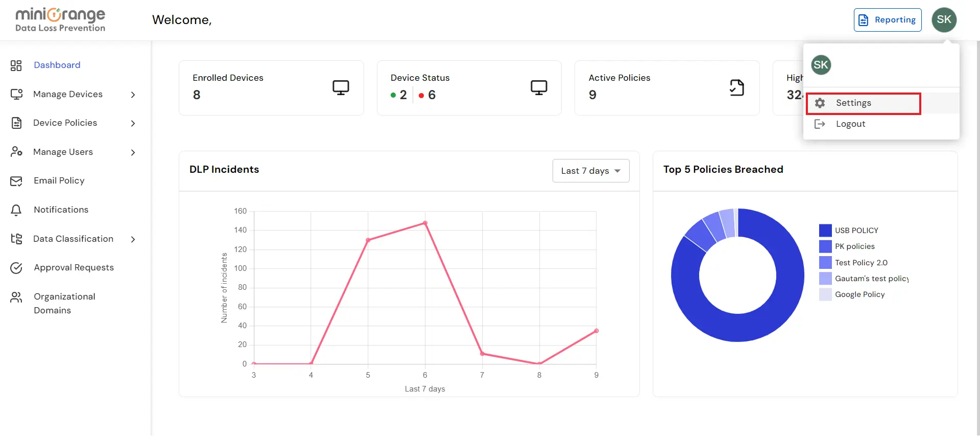980x436 pixels.
Task: Click the Organizational Domains people icon
Action: [16, 297]
